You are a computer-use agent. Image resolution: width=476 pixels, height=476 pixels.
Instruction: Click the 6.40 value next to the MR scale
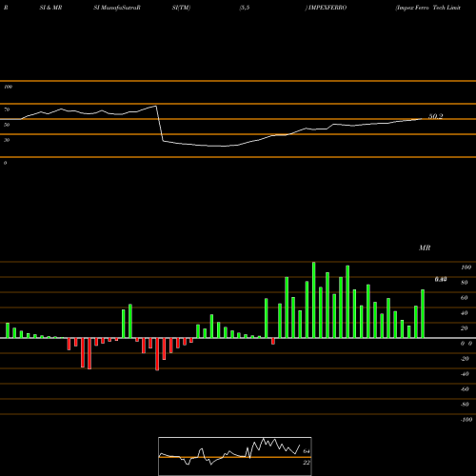[441, 279]
